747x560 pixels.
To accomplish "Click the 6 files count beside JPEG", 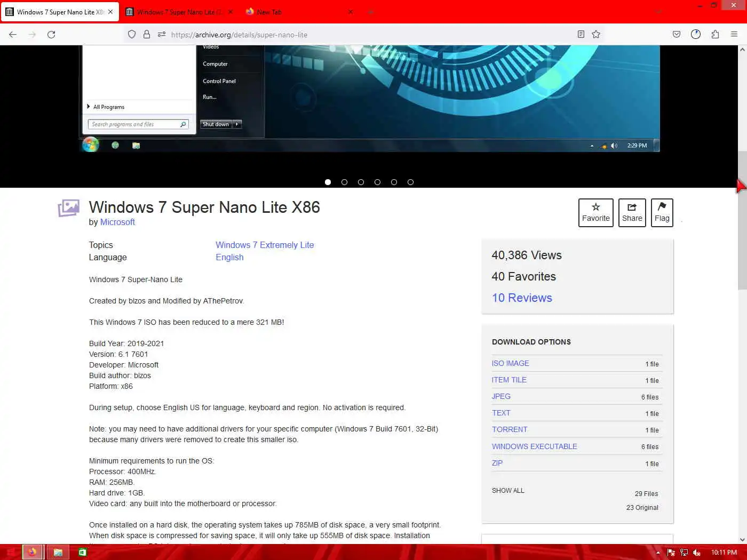I will pyautogui.click(x=650, y=397).
